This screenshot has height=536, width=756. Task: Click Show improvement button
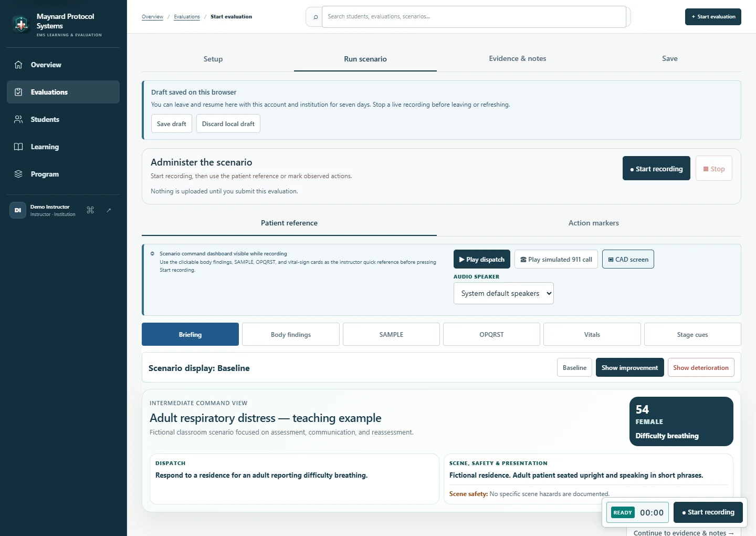629,367
